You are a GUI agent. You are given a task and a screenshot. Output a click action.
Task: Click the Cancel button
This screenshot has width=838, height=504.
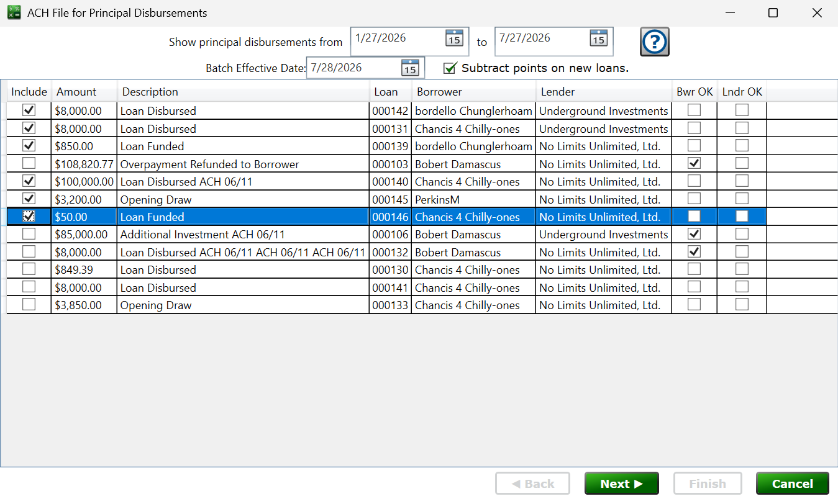click(793, 484)
